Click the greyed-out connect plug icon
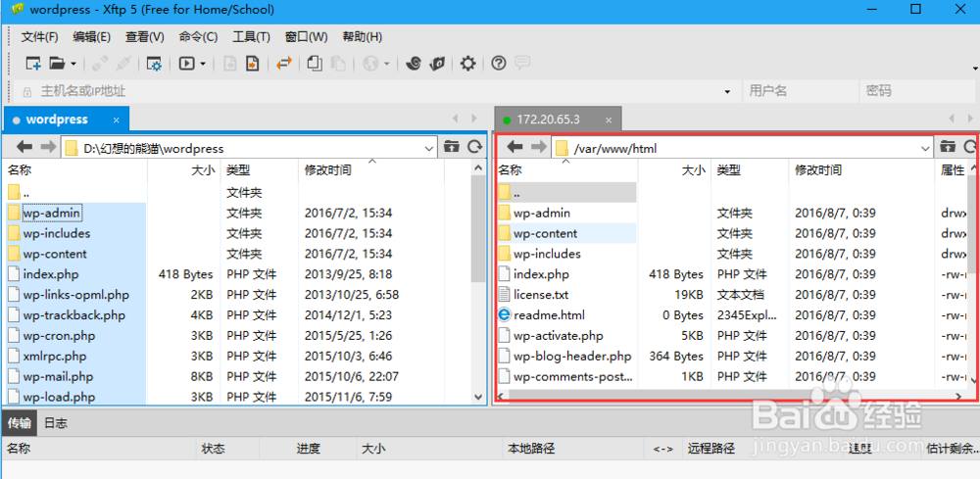The image size is (980, 479). (x=98, y=63)
